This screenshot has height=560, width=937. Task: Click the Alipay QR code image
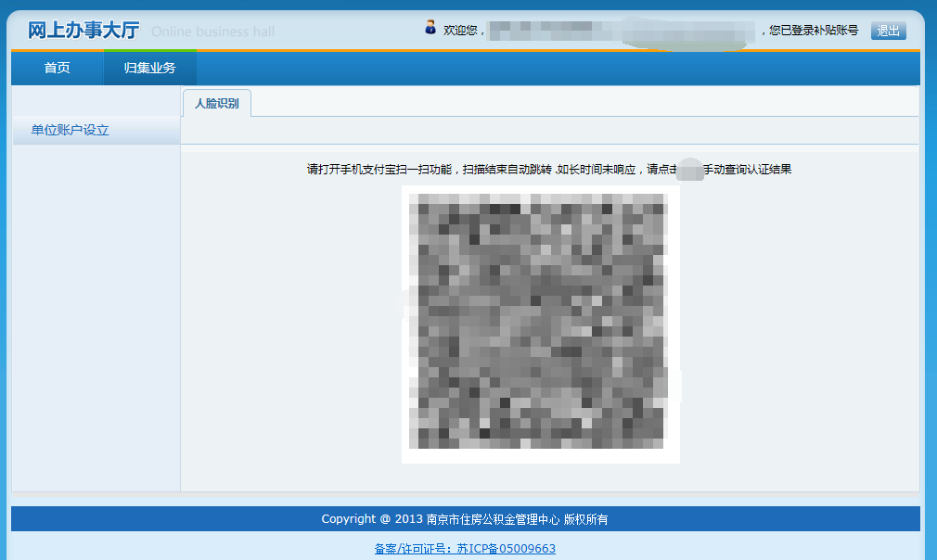click(x=540, y=324)
